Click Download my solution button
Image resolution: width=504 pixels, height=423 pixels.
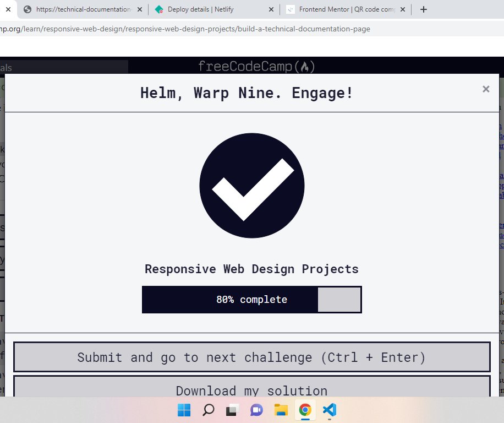[x=251, y=386]
